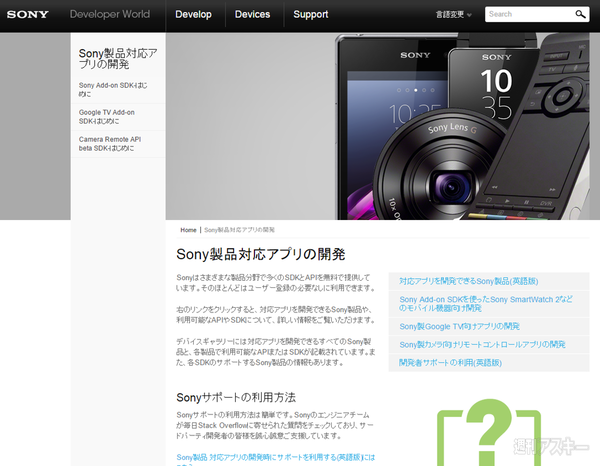Click the main heading Sony製品対応アプリの開発
Screen dimensions: 600x466
click(261, 254)
